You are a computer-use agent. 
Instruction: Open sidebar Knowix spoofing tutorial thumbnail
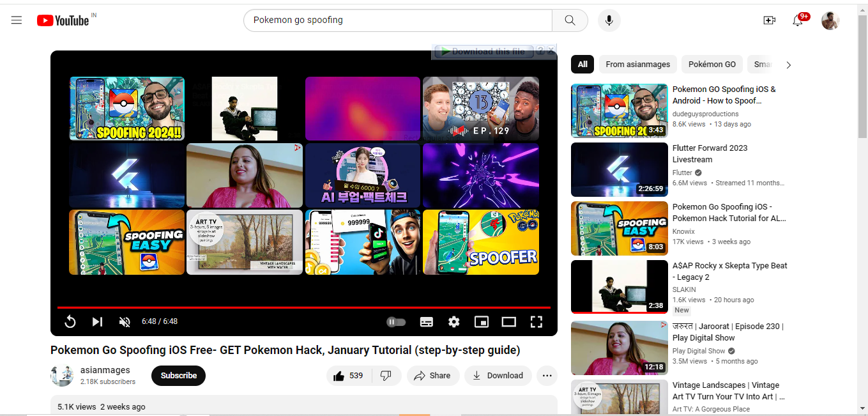point(619,229)
